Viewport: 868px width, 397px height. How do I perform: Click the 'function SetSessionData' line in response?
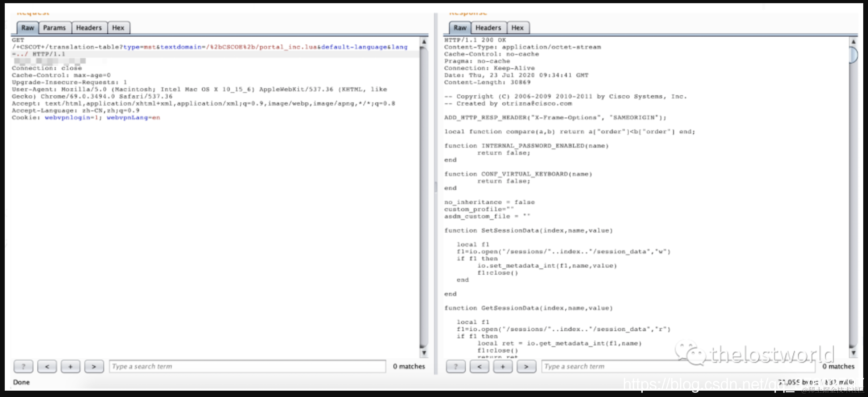[x=529, y=230]
